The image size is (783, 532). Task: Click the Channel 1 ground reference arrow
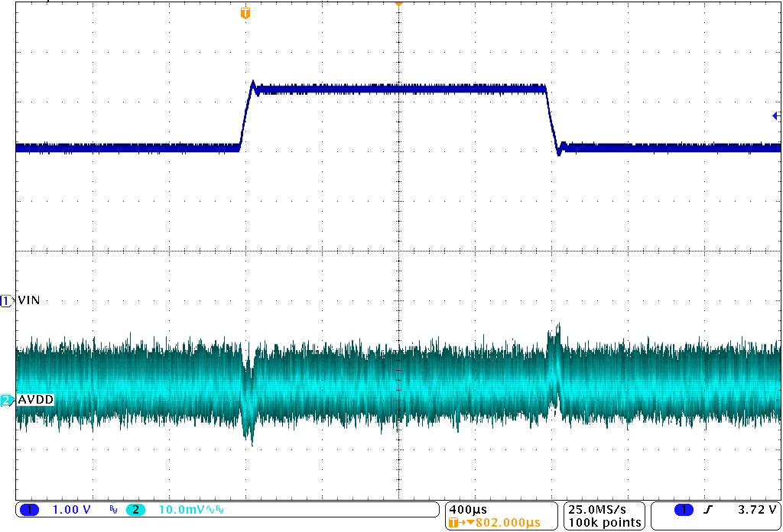tap(5, 300)
